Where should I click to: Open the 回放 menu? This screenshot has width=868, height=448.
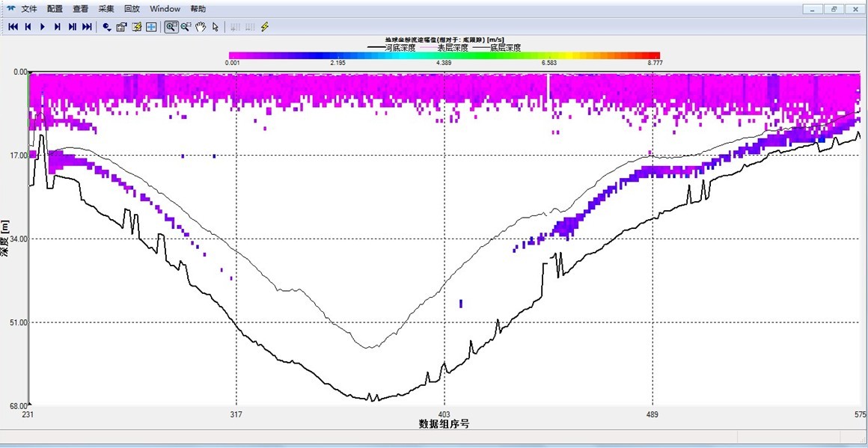click(132, 9)
